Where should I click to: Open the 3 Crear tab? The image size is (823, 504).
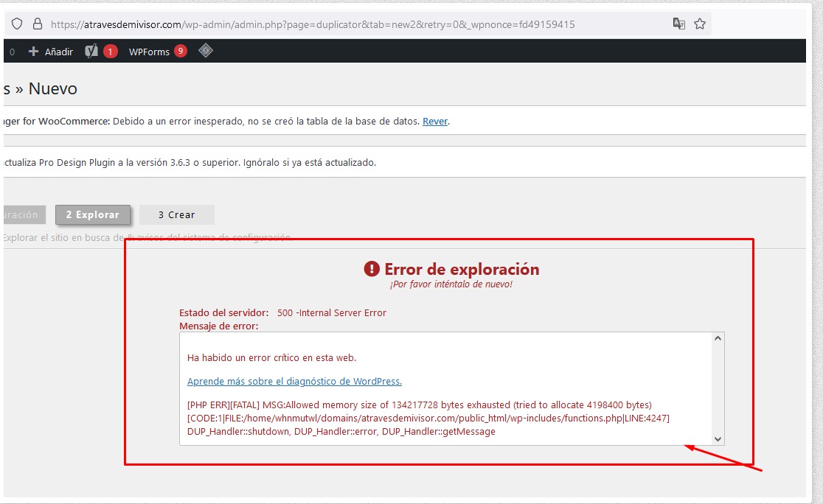[x=176, y=214]
